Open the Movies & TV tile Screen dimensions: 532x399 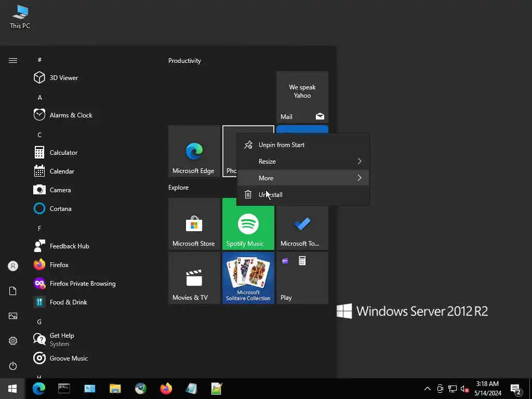tap(194, 278)
